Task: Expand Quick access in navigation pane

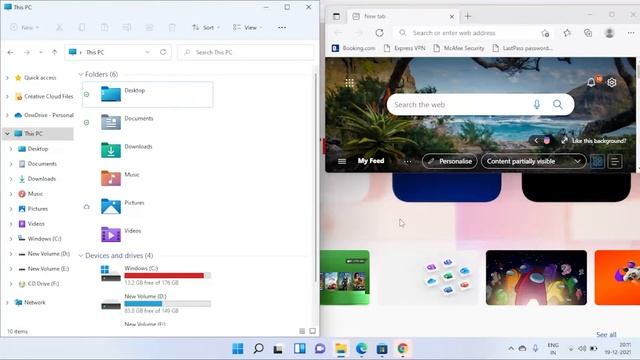Action: 7,78
